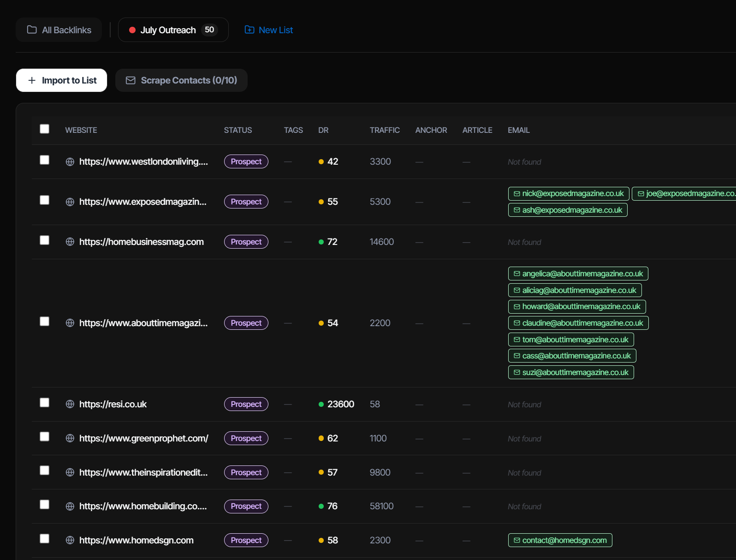Click the envelope icon in ash@exposedmagazine.co.uk chip
Viewport: 736px width, 560px height.
517,210
